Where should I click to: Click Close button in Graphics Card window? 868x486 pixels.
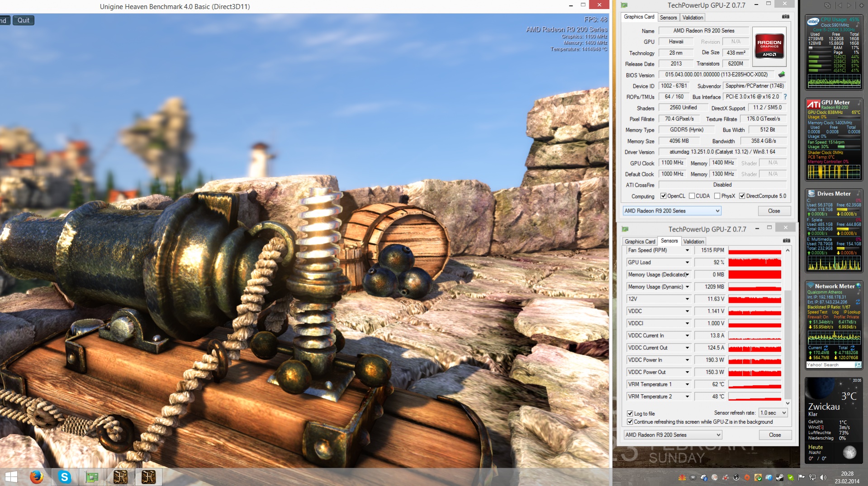pyautogui.click(x=774, y=211)
